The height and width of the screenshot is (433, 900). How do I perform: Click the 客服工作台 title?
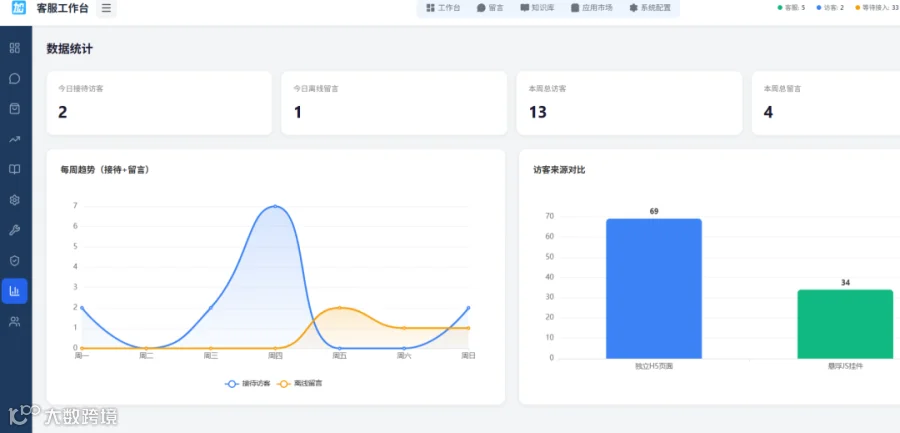(x=63, y=8)
